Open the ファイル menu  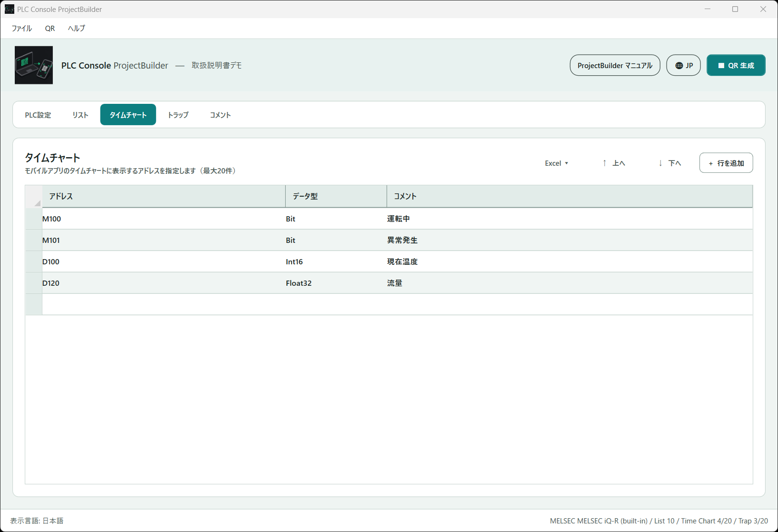point(22,29)
